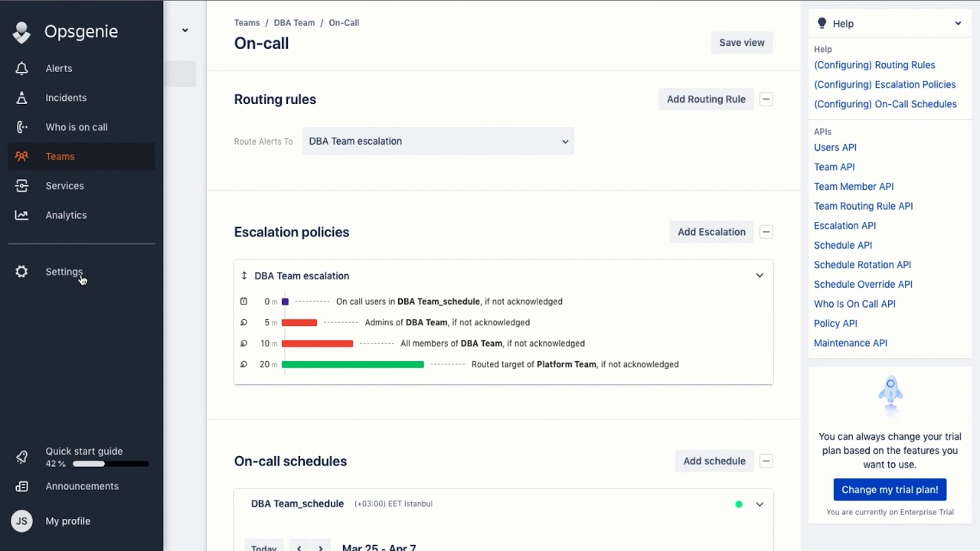Open Configuring On-Call Schedules help link

click(x=885, y=104)
